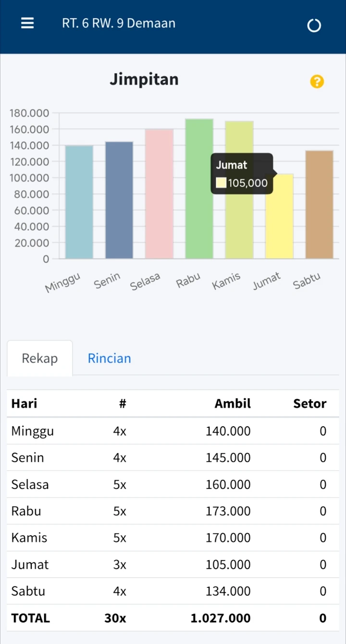Screen dimensions: 346x644
Task: Click the Hari column header
Action: click(24, 404)
